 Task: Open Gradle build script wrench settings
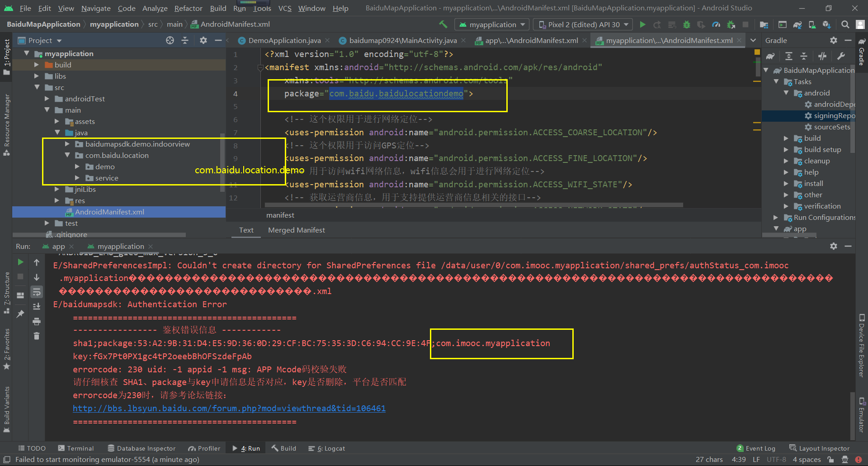click(841, 56)
